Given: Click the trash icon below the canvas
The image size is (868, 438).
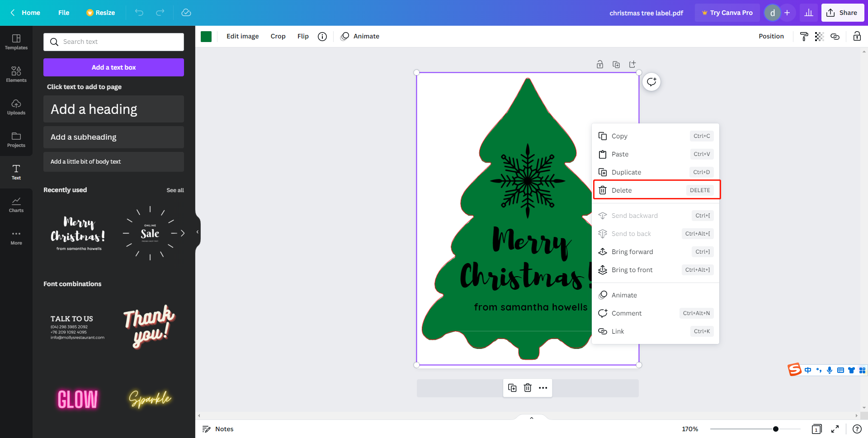Looking at the screenshot, I should [x=528, y=388].
